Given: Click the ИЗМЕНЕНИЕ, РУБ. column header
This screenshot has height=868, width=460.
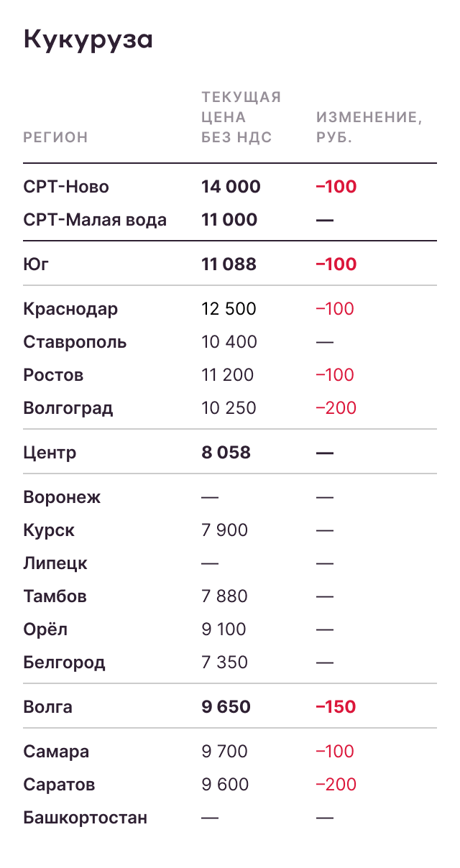Looking at the screenshot, I should coord(369,127).
